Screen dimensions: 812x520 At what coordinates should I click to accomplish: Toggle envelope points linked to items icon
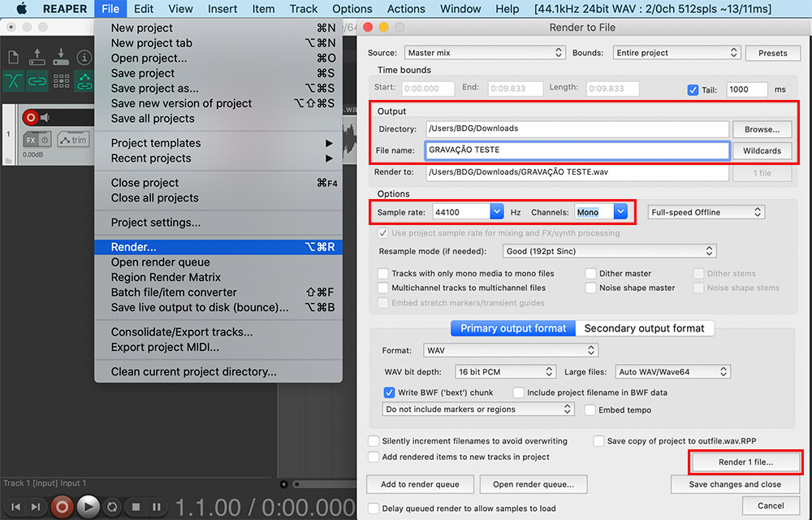(84, 80)
